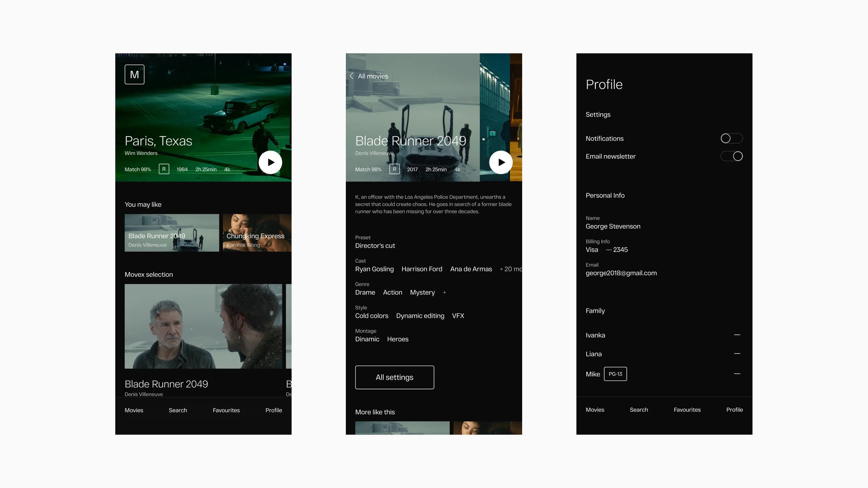
Task: Click the You may like heading
Action: (x=143, y=204)
